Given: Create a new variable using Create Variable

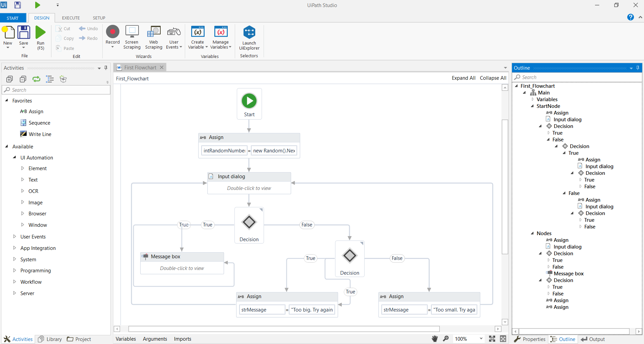Looking at the screenshot, I should (198, 37).
